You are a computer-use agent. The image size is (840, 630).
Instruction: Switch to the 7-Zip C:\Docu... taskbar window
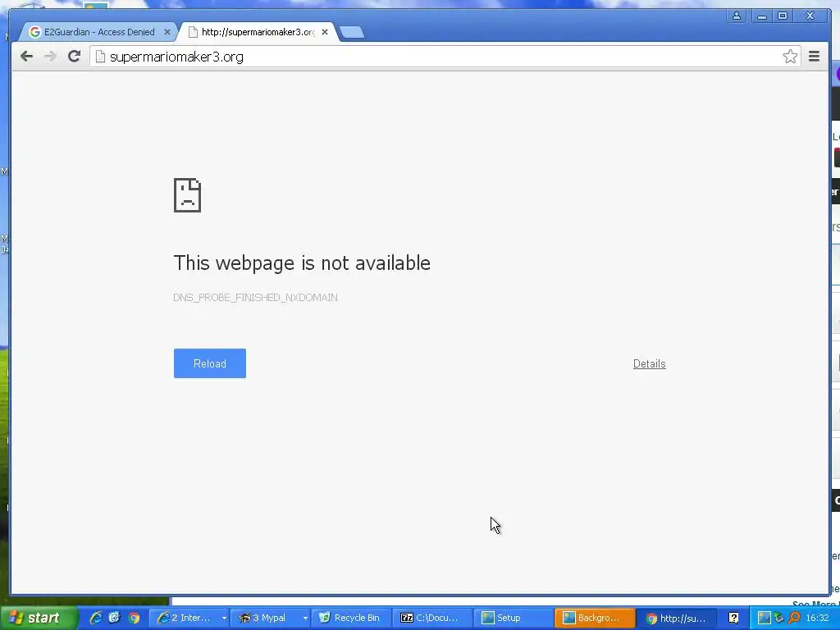coord(432,618)
